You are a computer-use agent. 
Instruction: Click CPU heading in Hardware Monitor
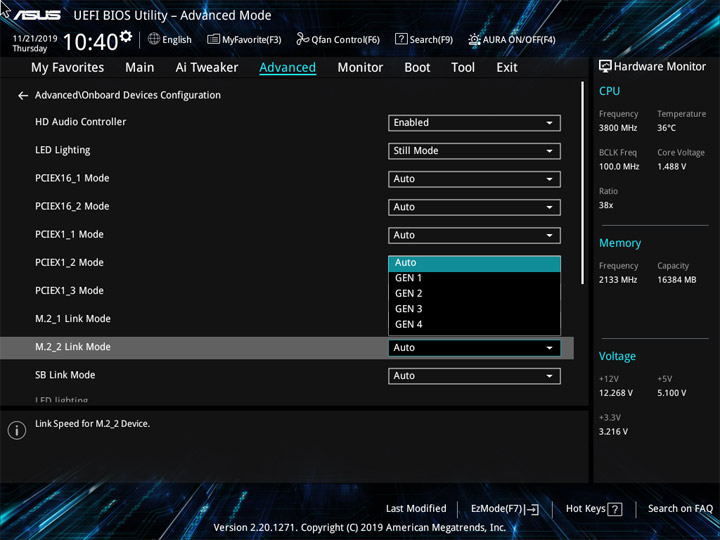tap(609, 91)
